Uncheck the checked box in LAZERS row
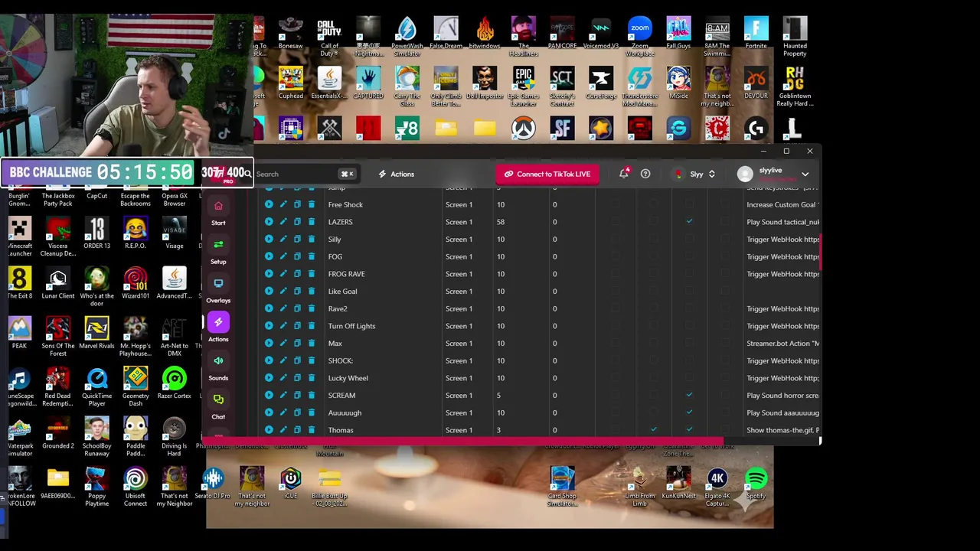This screenshot has width=980, height=551. click(689, 222)
